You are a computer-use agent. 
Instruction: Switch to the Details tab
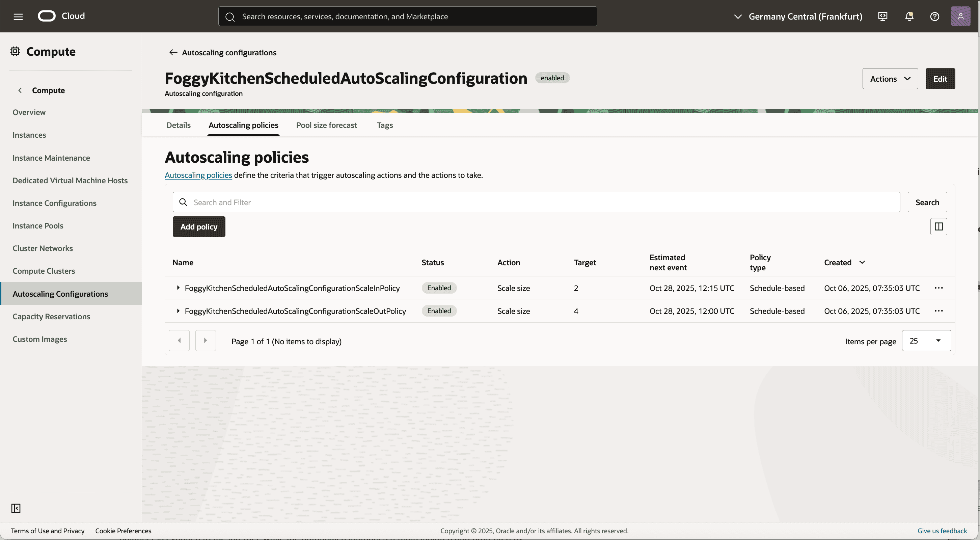click(x=179, y=125)
